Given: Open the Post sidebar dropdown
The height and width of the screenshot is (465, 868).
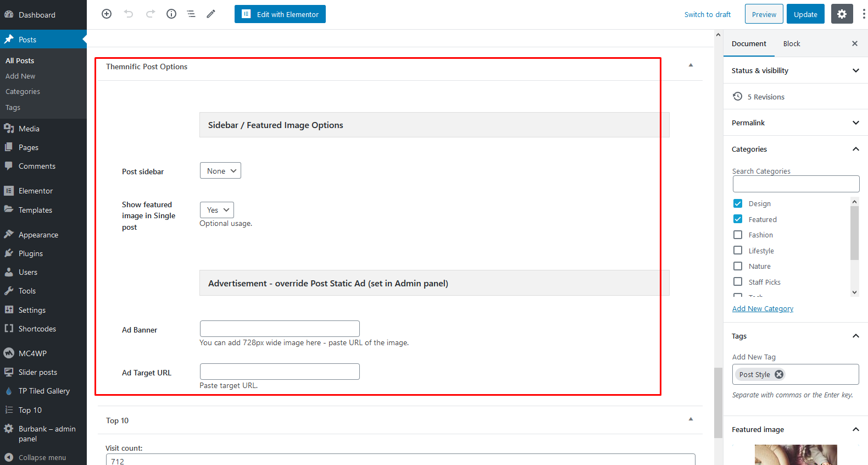Looking at the screenshot, I should [220, 171].
